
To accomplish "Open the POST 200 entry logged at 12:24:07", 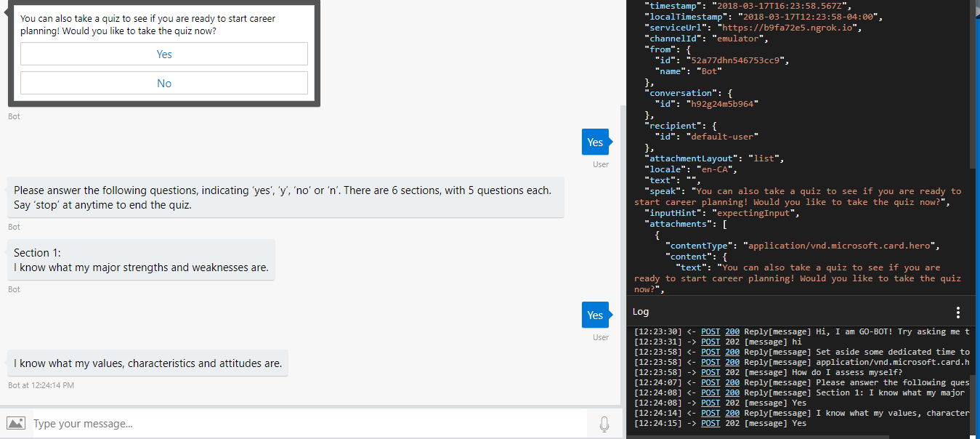I will pos(710,382).
